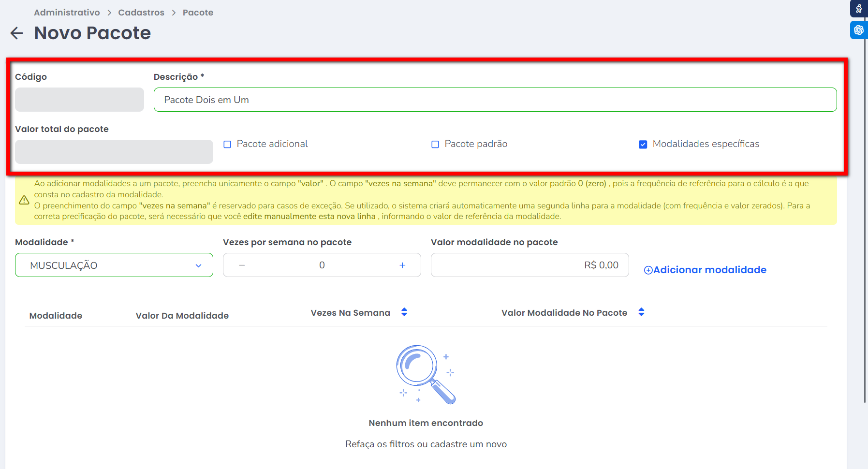Navigate to Cadastros breadcrumb item
868x469 pixels.
tap(141, 13)
